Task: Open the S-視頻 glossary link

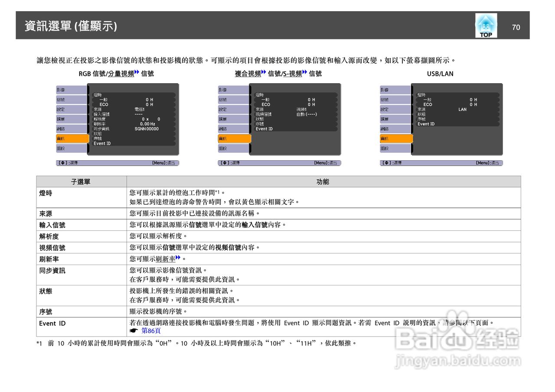Action: [x=292, y=74]
